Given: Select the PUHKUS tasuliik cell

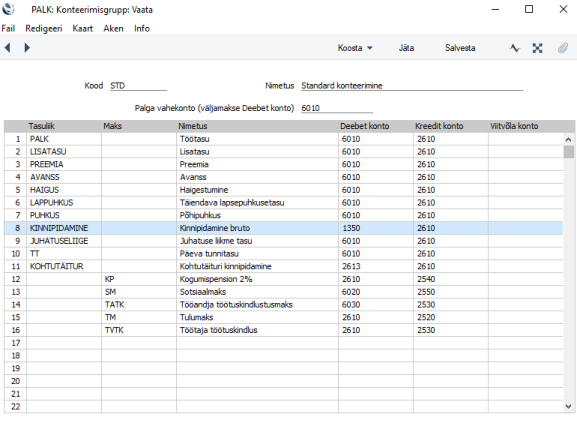Looking at the screenshot, I should 64,215.
